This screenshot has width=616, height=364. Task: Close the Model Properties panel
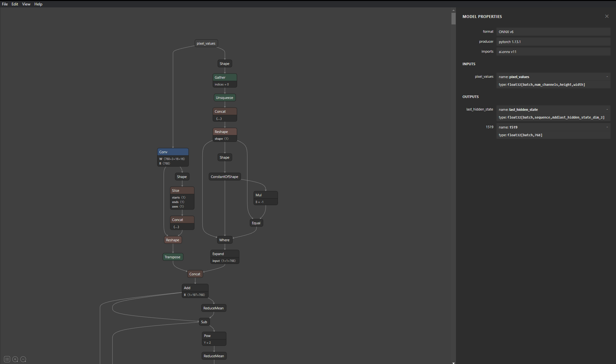point(607,16)
